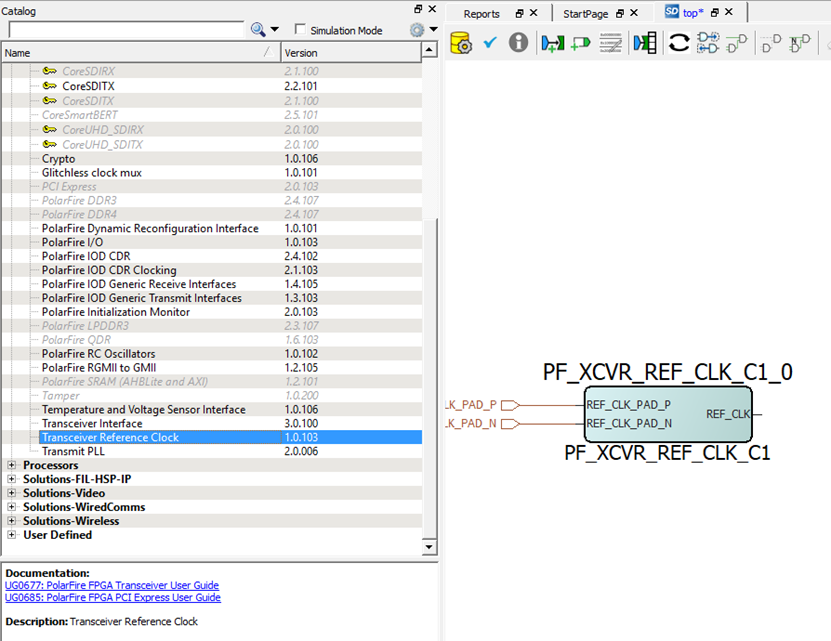Expand the Processors category

(12, 465)
